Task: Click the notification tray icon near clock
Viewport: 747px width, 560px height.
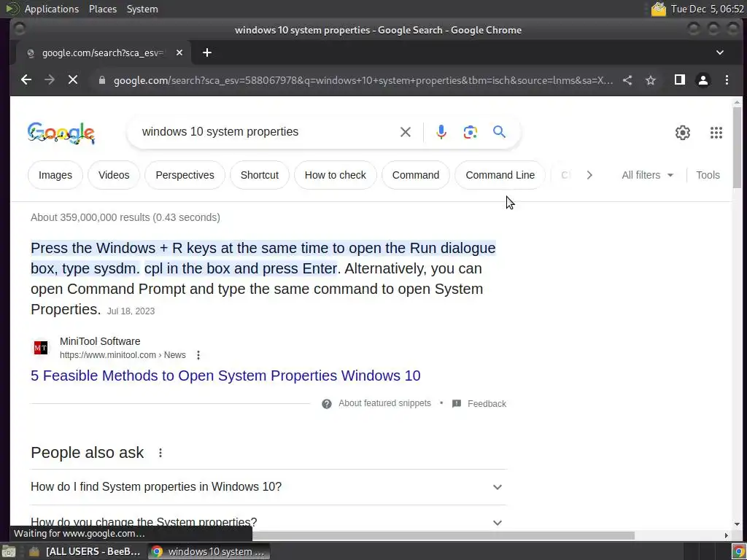Action: 659,9
